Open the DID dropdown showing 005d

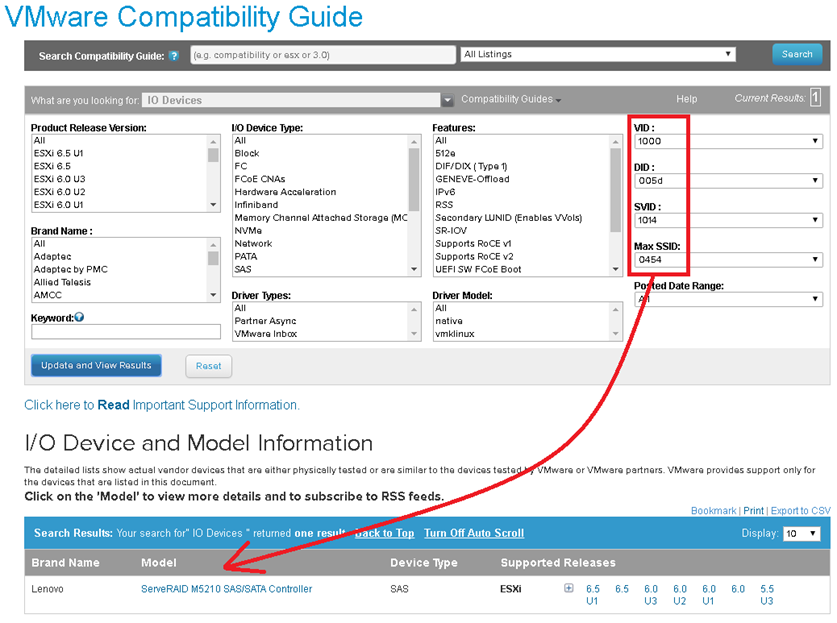(727, 181)
